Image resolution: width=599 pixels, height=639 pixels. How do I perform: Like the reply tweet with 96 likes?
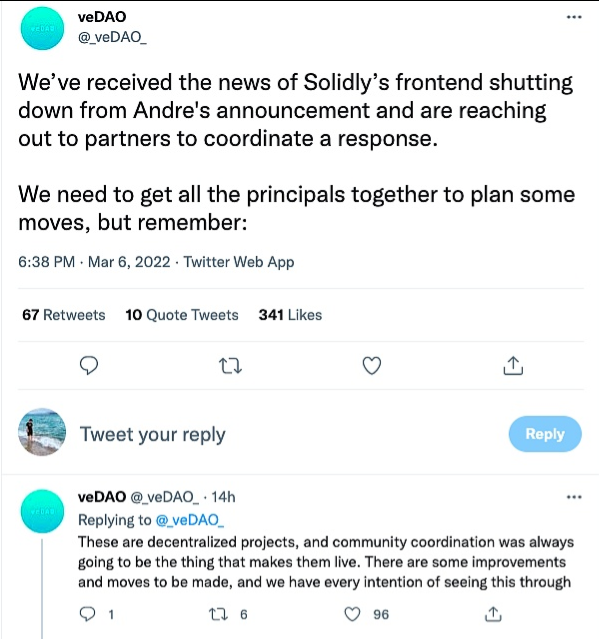point(352,614)
